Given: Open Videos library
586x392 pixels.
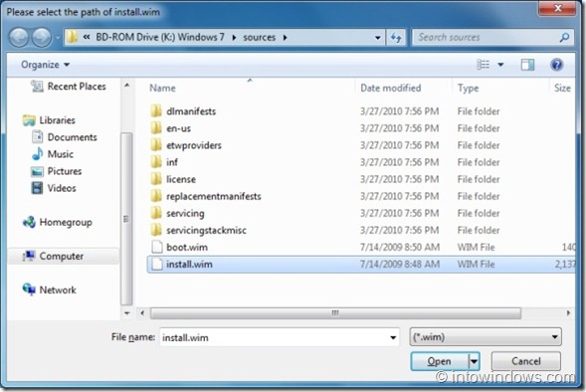Looking at the screenshot, I should click(x=62, y=188).
